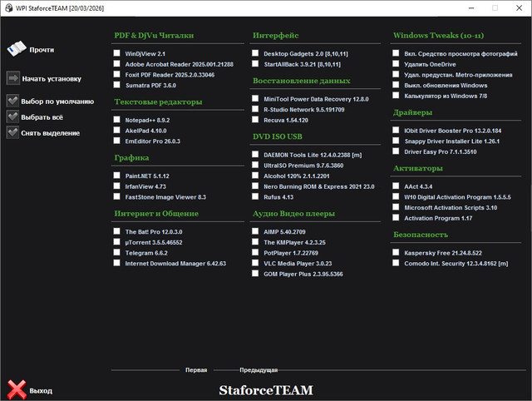
Task: Enable AIMP 5.40.2709 checkbox
Action: tap(255, 231)
